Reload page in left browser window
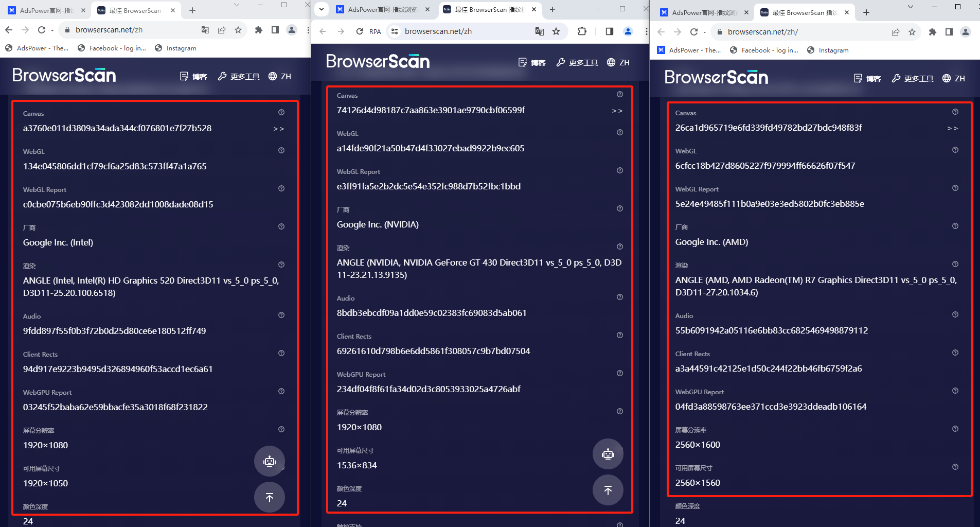 pyautogui.click(x=42, y=30)
